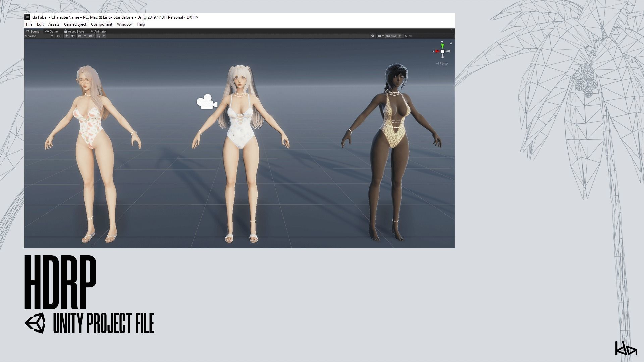
Task: Open the Shaded draw mode dropdown
Action: coord(39,36)
